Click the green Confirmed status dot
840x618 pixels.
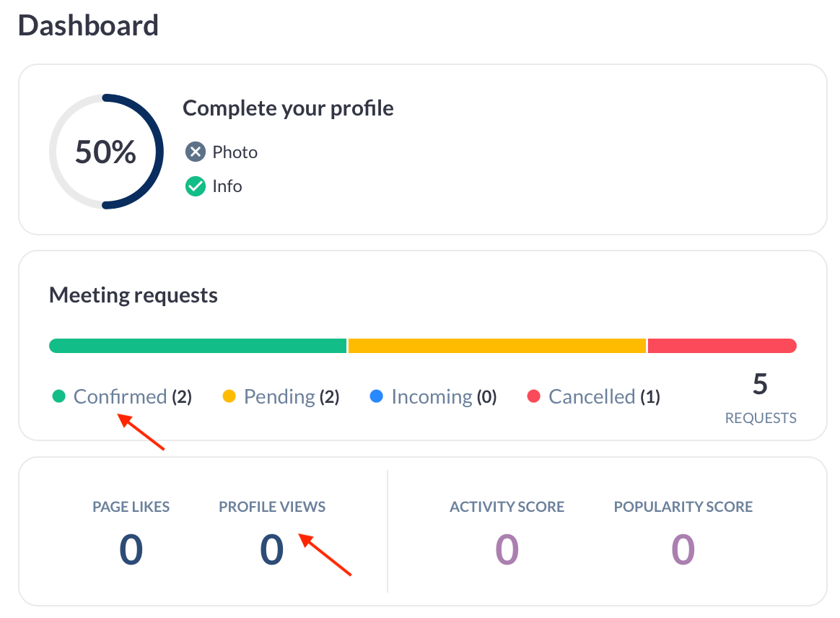pyautogui.click(x=59, y=396)
